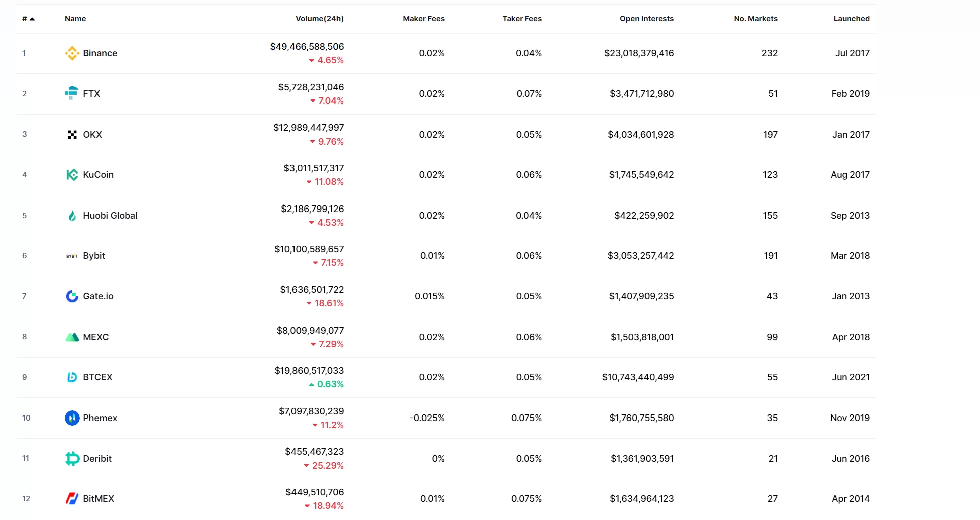Viewport: 980px width, 520px height.
Task: Click the BitMEX logo icon
Action: (72, 499)
